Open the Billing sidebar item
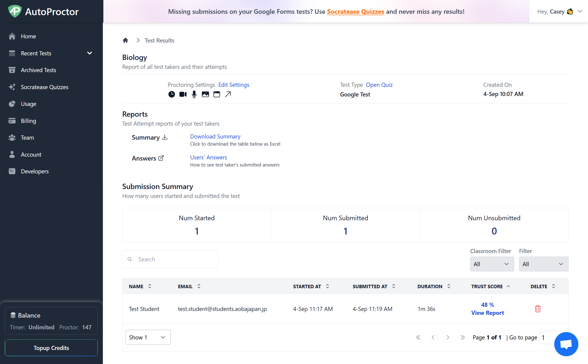This screenshot has width=588, height=364. coord(28,121)
